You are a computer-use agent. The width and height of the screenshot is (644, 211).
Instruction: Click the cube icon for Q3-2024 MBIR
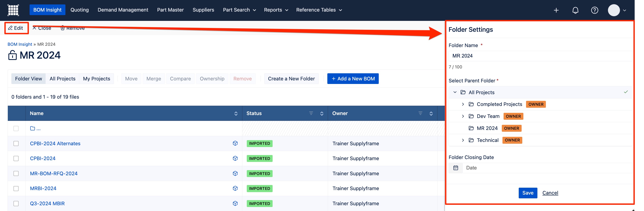(x=235, y=203)
